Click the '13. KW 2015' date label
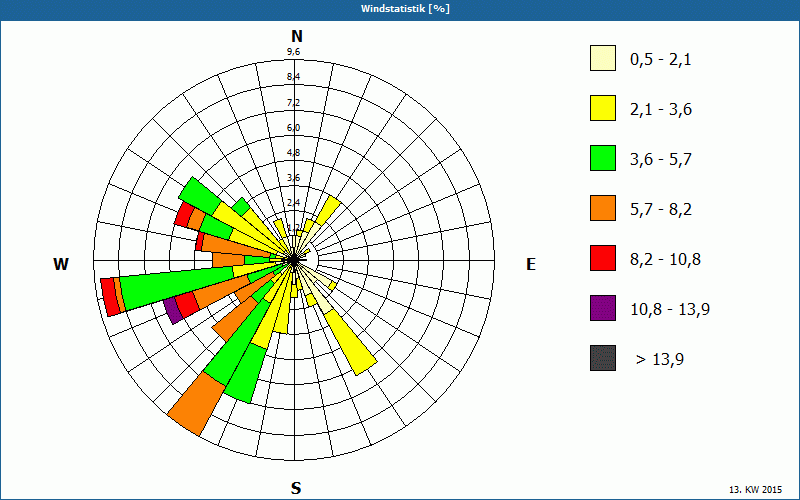 click(x=755, y=489)
